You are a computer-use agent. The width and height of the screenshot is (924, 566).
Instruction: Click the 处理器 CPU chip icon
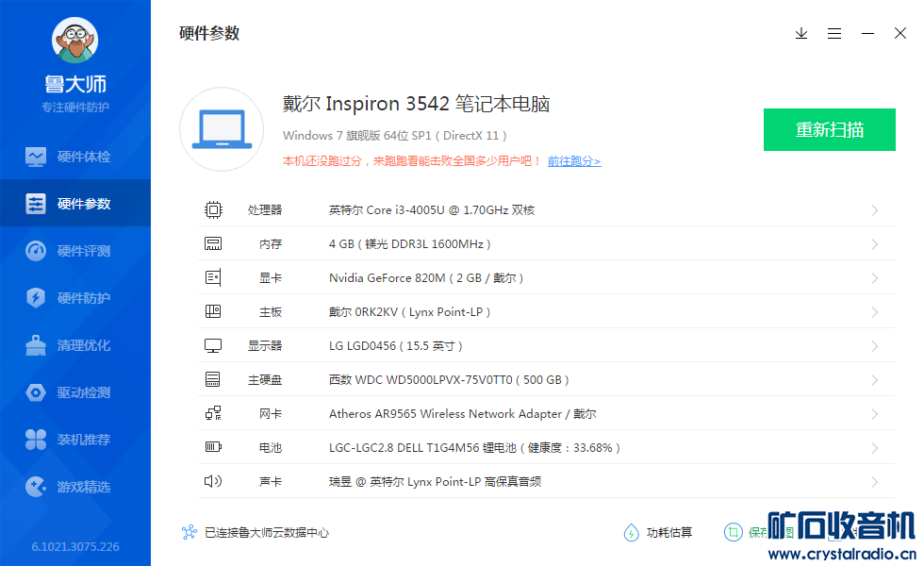point(213,209)
